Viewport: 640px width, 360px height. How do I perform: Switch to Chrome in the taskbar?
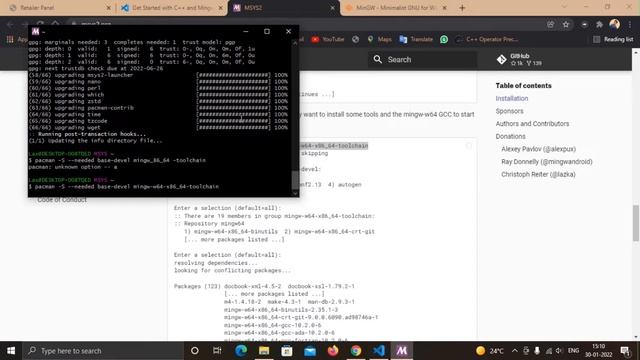click(356, 351)
